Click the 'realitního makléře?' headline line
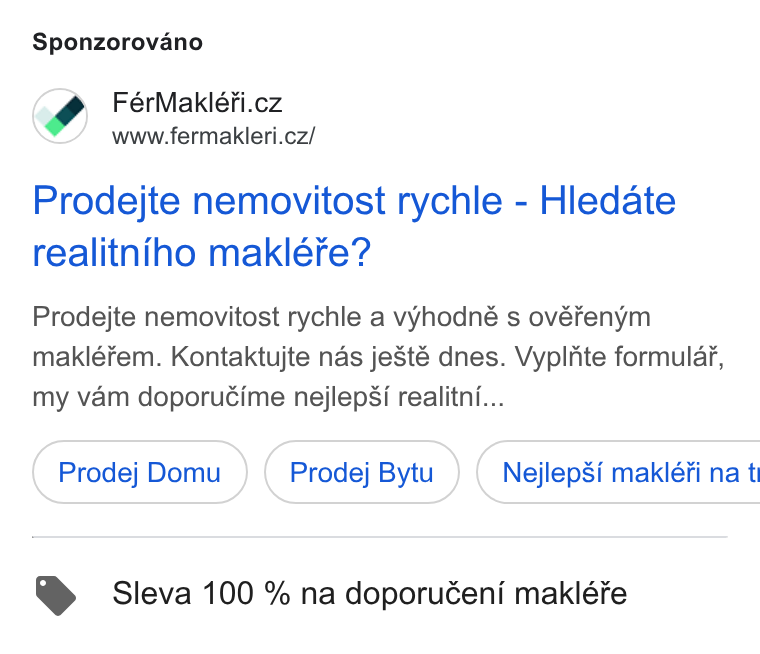This screenshot has width=760, height=654. click(202, 253)
